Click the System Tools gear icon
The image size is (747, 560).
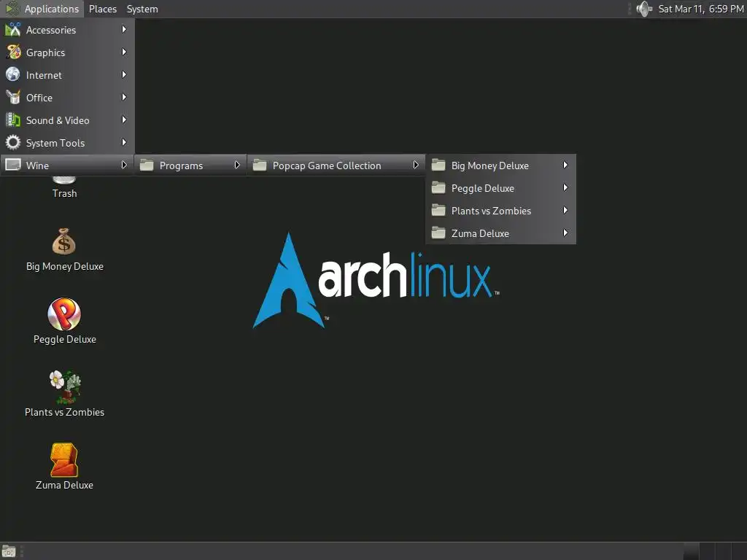[x=13, y=142]
